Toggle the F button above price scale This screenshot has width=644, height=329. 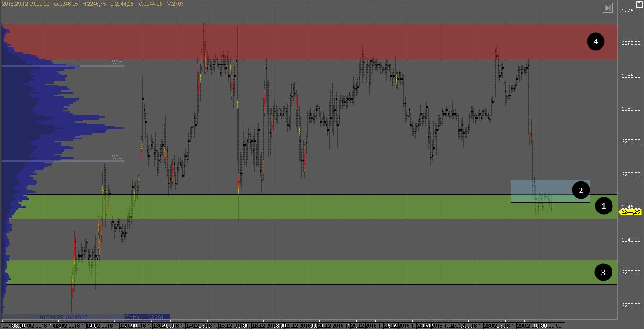[639, 4]
